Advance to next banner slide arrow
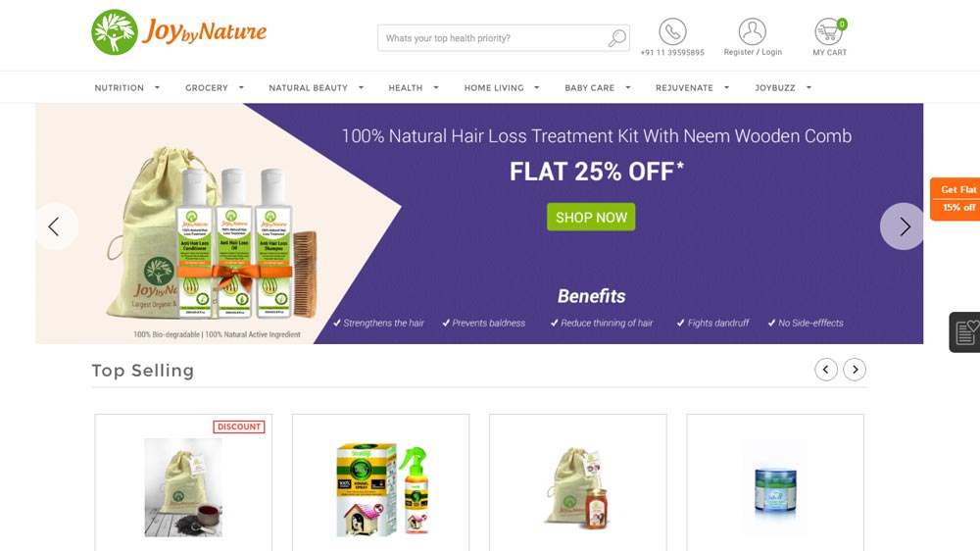980x551 pixels. 904,226
